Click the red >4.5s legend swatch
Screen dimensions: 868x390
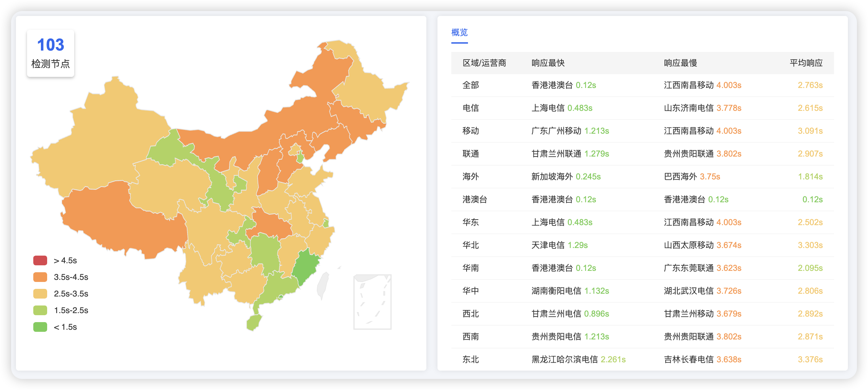click(x=40, y=260)
